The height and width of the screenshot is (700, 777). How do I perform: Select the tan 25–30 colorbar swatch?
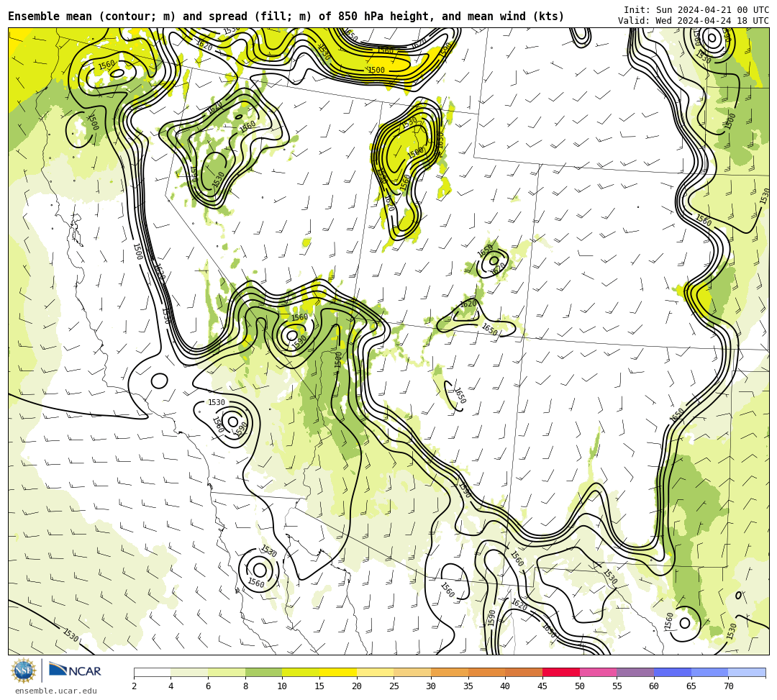[412, 672]
